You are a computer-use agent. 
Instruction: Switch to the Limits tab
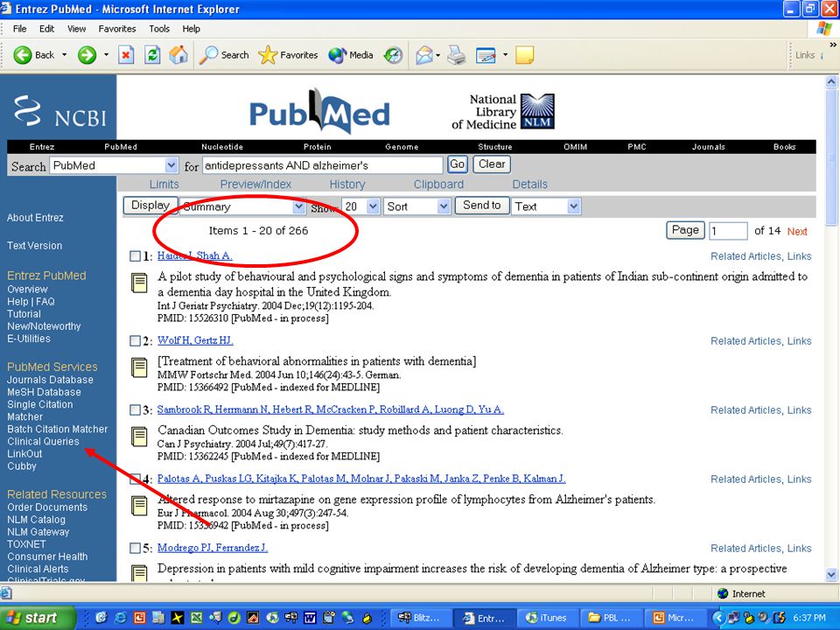(x=164, y=185)
